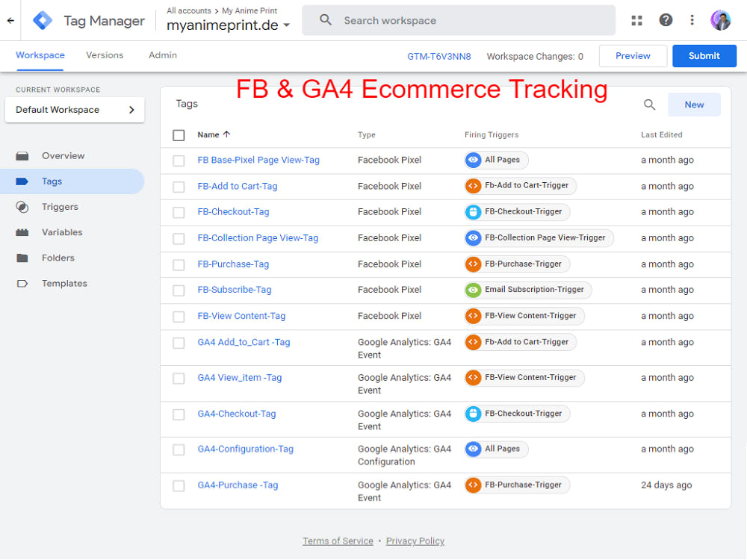Select all tags with the header checkbox
This screenshot has width=747, height=560.
tap(178, 135)
